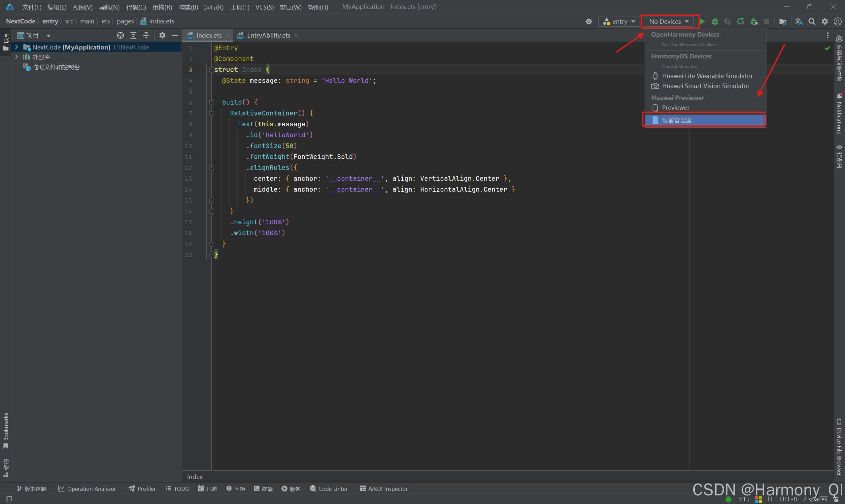
Task: Open 工具(T) menu
Action: point(240,7)
